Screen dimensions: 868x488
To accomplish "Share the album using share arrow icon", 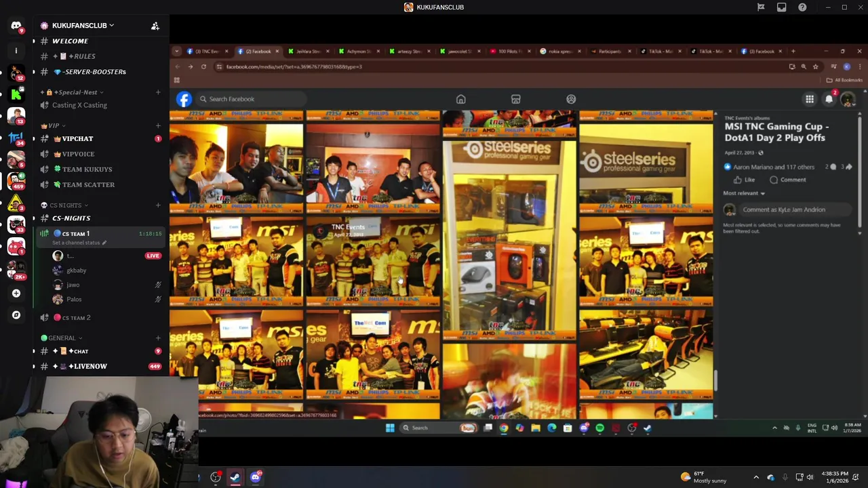I will pos(848,167).
